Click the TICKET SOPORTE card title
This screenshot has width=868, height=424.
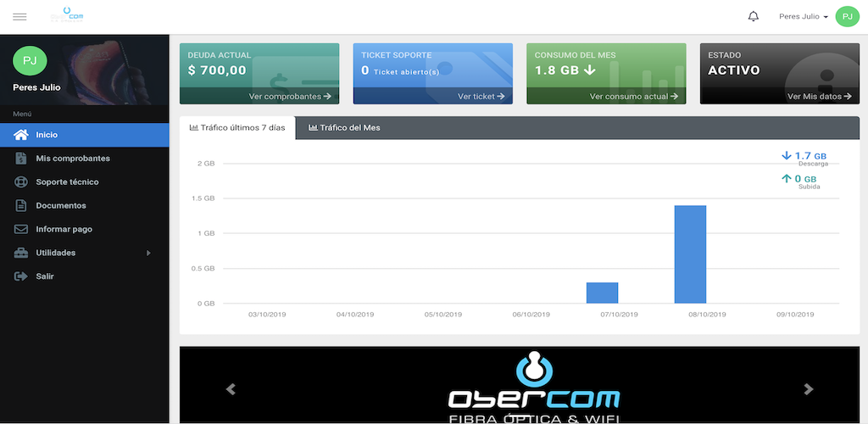point(397,55)
